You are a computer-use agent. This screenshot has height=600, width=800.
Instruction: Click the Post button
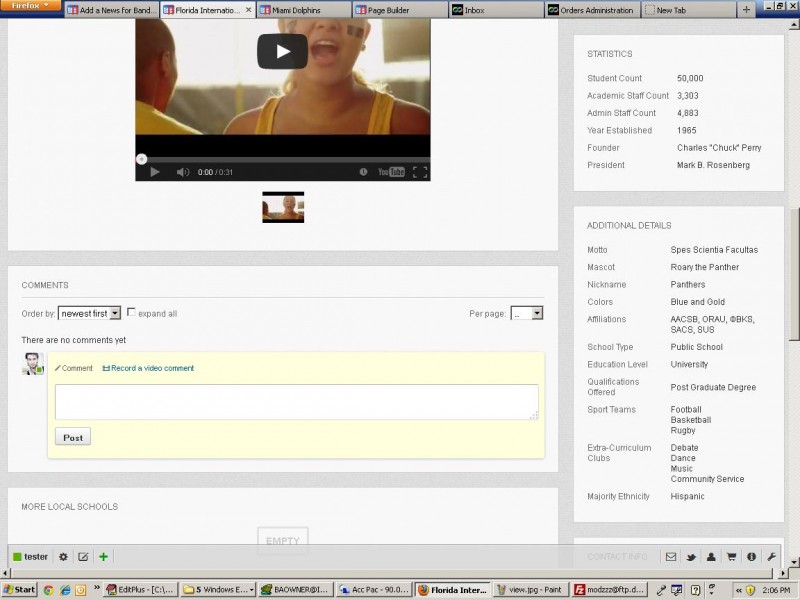73,437
